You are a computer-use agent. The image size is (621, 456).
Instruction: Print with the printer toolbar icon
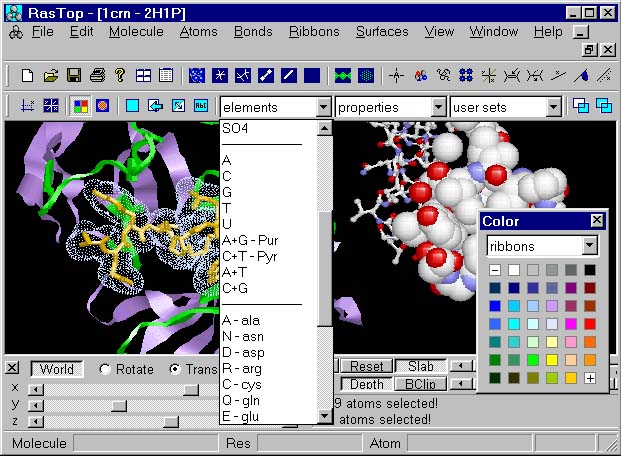coord(97,75)
